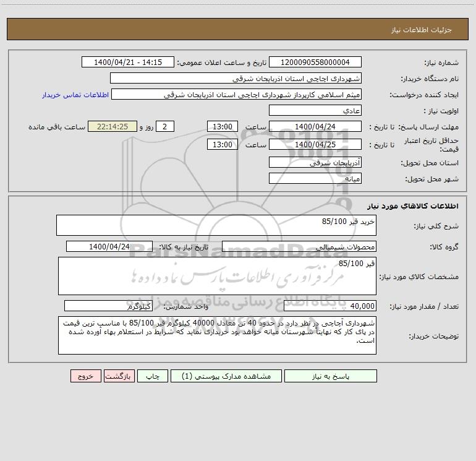Click the response deadline time 13:00 in 'مهلت ارسال پاسخ' row
The height and width of the screenshot is (461, 476).
[222, 126]
